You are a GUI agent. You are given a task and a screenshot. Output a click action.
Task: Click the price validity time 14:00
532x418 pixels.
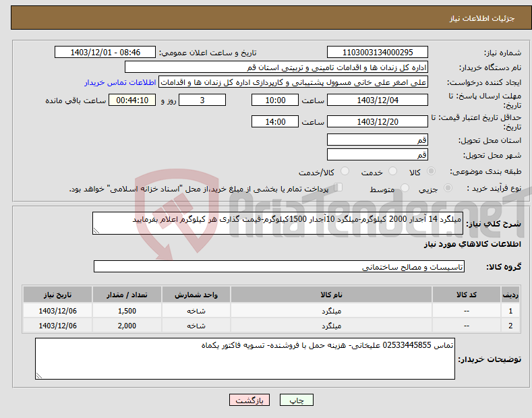(x=275, y=121)
